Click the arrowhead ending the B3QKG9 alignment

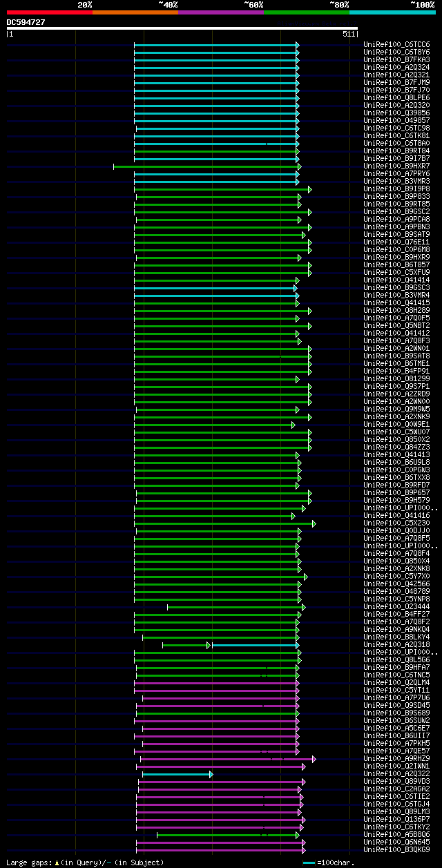[x=303, y=850]
